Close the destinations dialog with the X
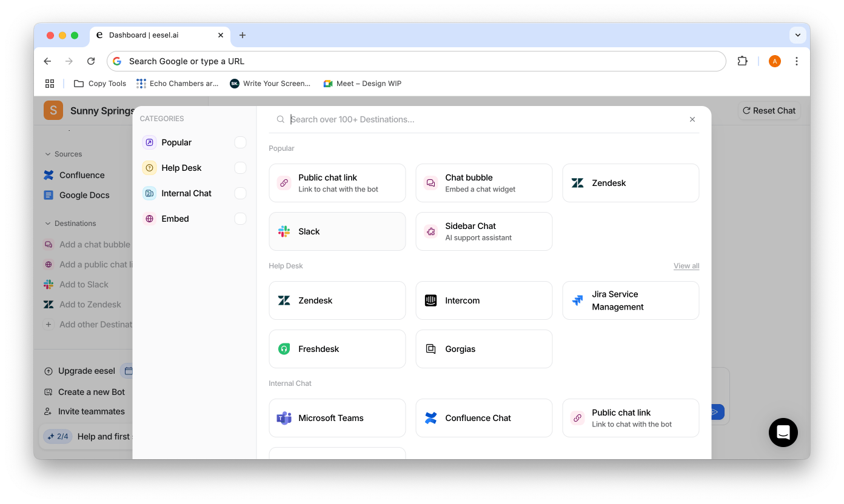The width and height of the screenshot is (844, 504). pyautogui.click(x=692, y=119)
